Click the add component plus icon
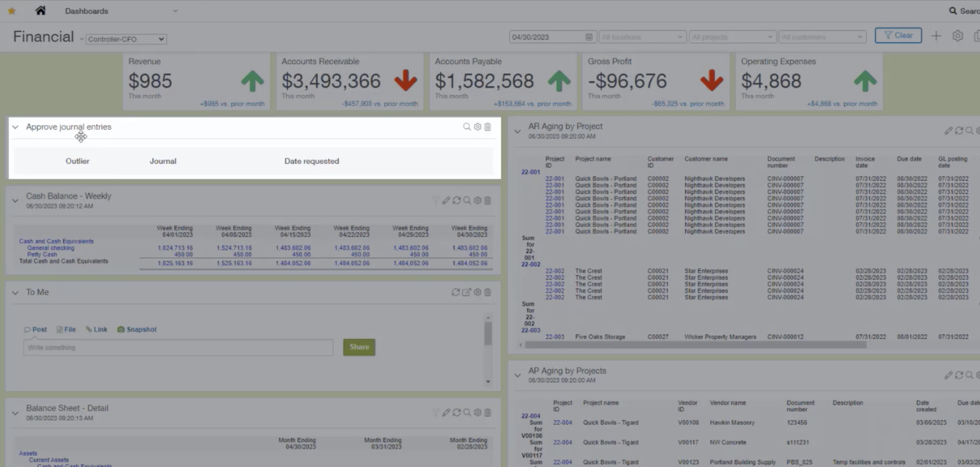Viewport: 980px width, 467px height. (x=936, y=36)
